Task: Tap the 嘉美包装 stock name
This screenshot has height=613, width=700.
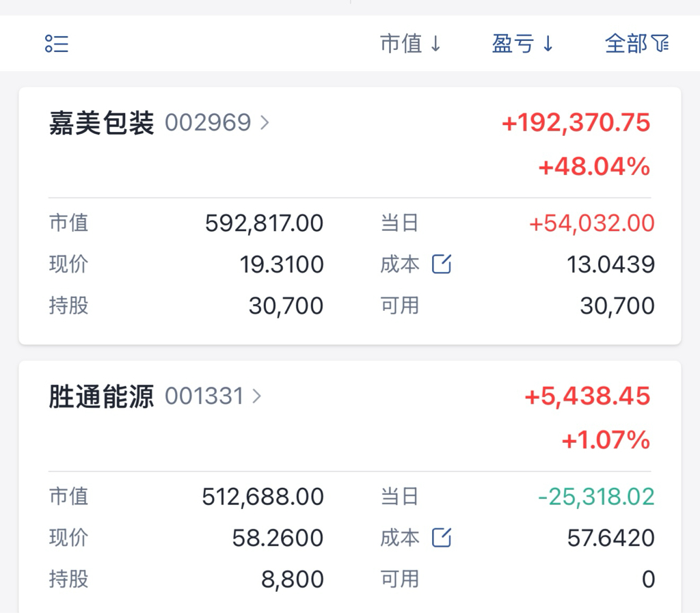Action: coord(102,123)
